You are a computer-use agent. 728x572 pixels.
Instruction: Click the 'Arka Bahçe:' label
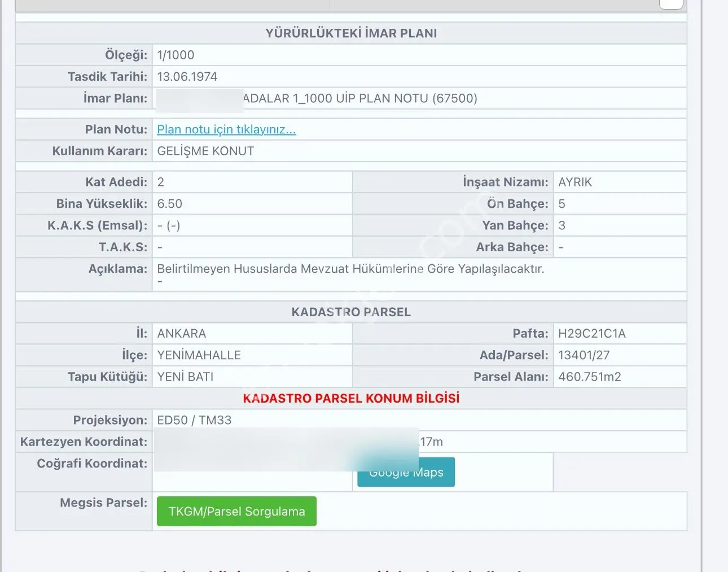coord(512,247)
